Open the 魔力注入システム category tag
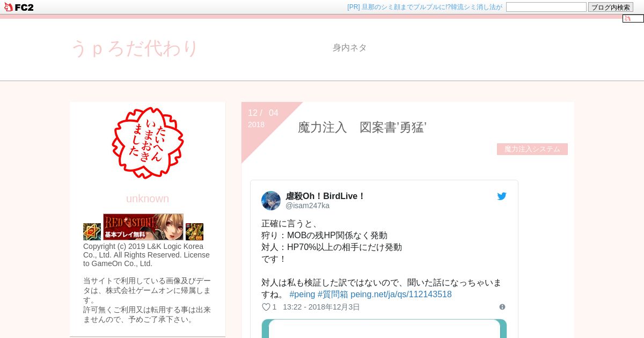Viewport: 644px width, 338px height. [532, 149]
